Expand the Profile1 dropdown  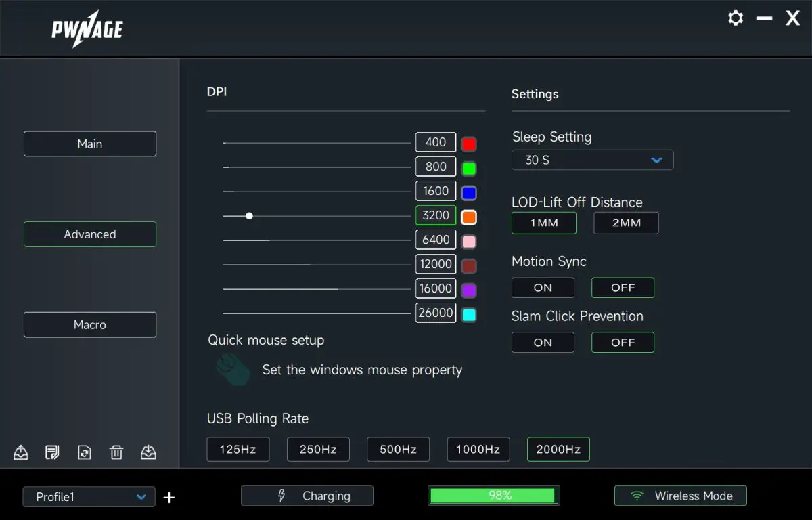tap(89, 497)
